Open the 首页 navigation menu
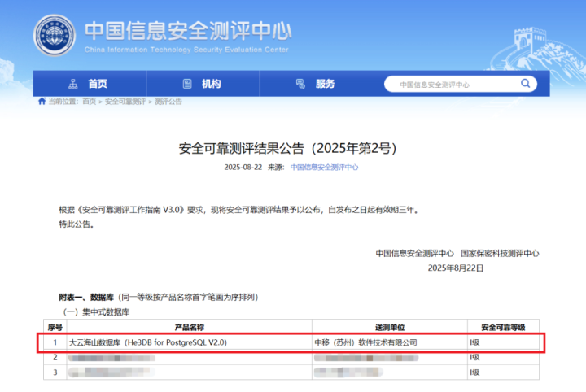The width and height of the screenshot is (586, 392). coord(90,84)
